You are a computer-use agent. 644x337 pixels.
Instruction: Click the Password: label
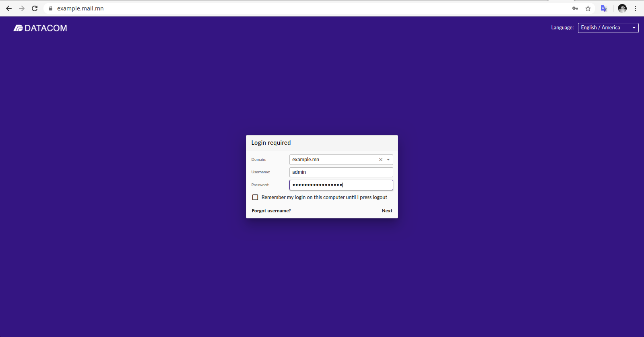click(260, 185)
